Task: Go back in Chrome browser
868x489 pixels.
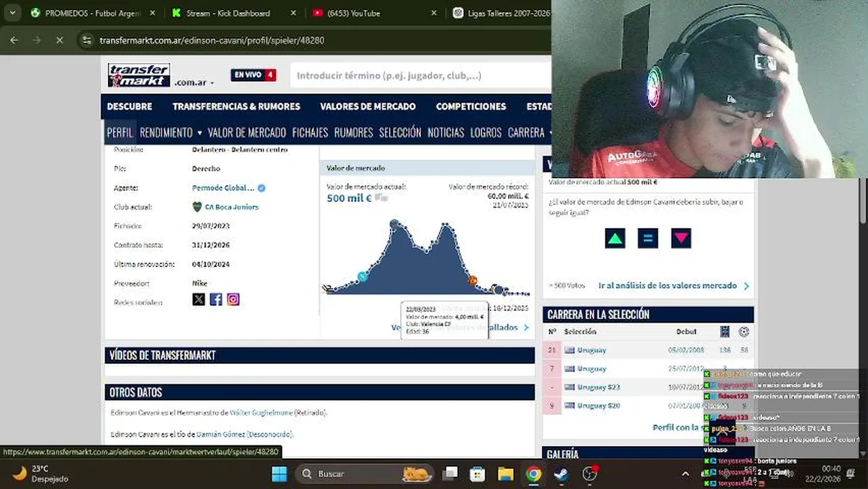Action: tap(14, 40)
